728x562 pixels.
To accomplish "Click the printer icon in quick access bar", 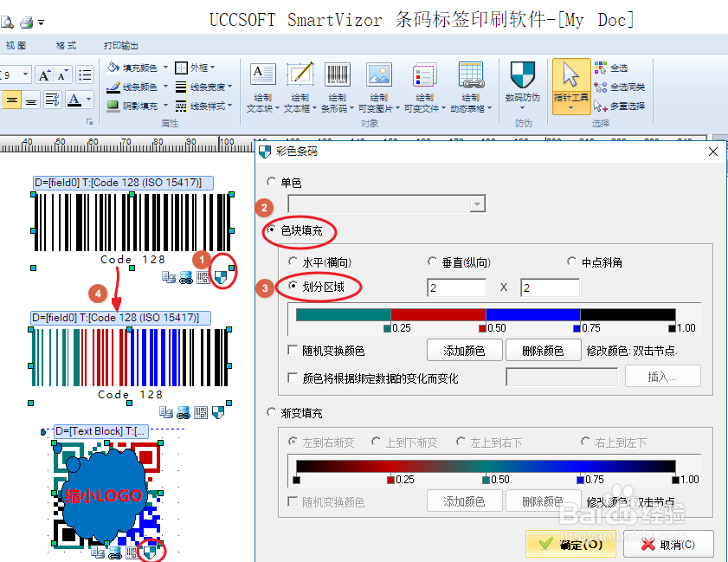I will pyautogui.click(x=27, y=22).
